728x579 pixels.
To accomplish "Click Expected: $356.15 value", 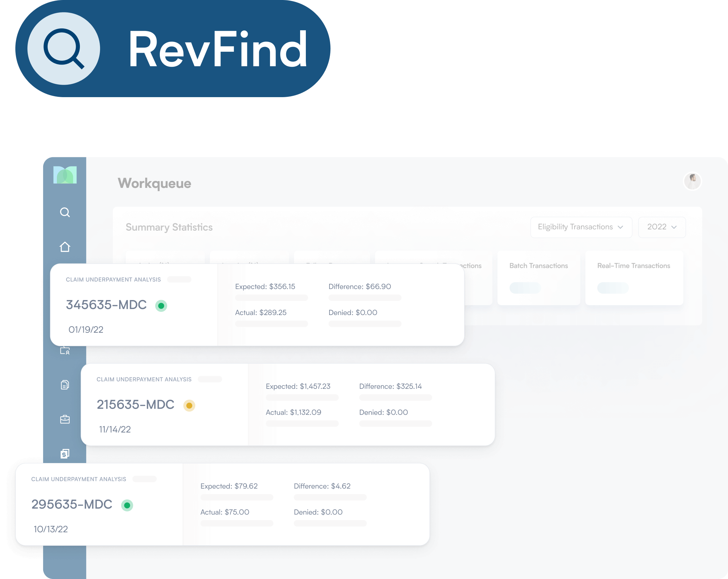I will coord(265,286).
